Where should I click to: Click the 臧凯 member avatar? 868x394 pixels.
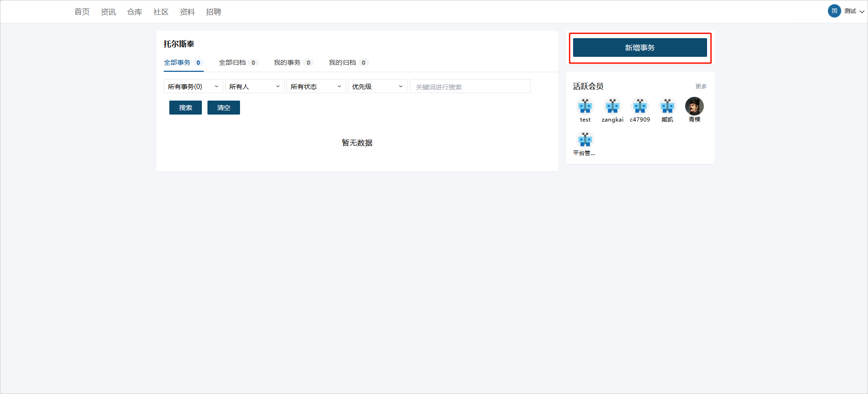click(667, 107)
